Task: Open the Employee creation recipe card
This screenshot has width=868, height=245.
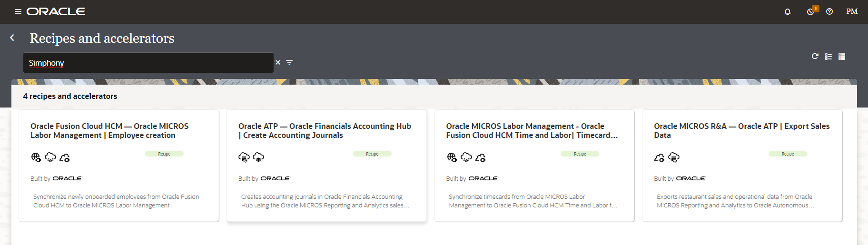Action: point(109,131)
